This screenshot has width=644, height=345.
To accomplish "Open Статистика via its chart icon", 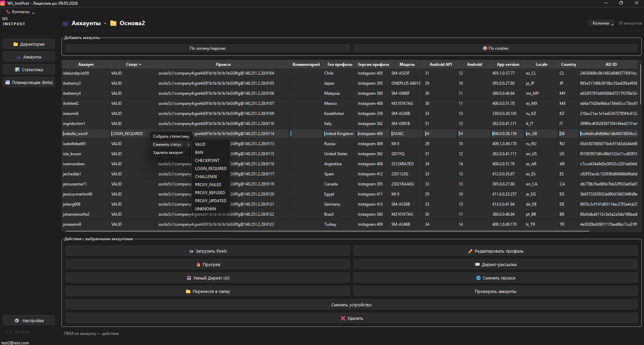I will coord(17,70).
